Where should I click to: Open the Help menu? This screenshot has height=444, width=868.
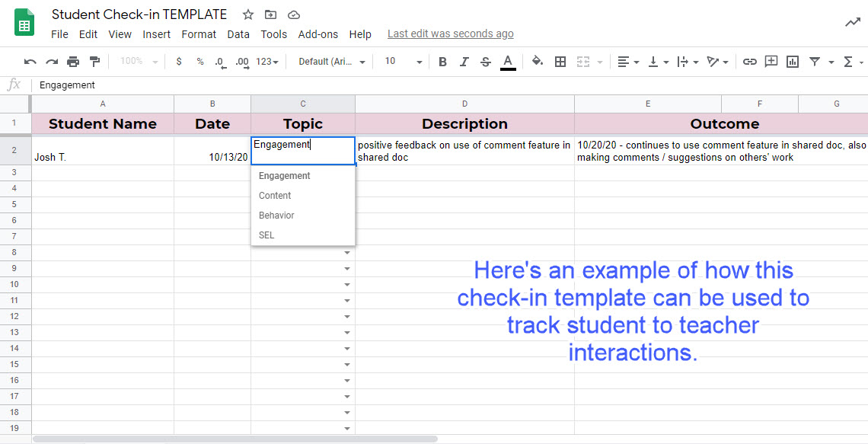coord(360,34)
